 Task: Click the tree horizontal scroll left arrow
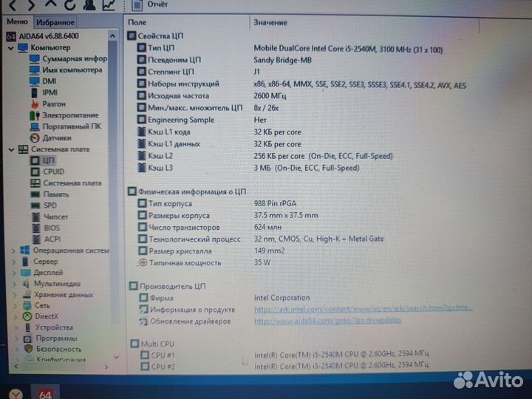coord(16,366)
